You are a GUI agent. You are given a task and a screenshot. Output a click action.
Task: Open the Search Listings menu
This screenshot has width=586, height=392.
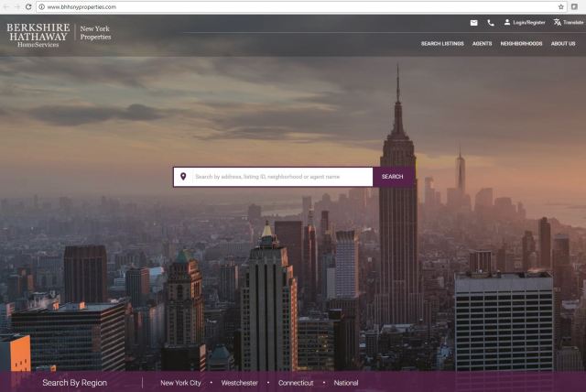click(x=442, y=44)
